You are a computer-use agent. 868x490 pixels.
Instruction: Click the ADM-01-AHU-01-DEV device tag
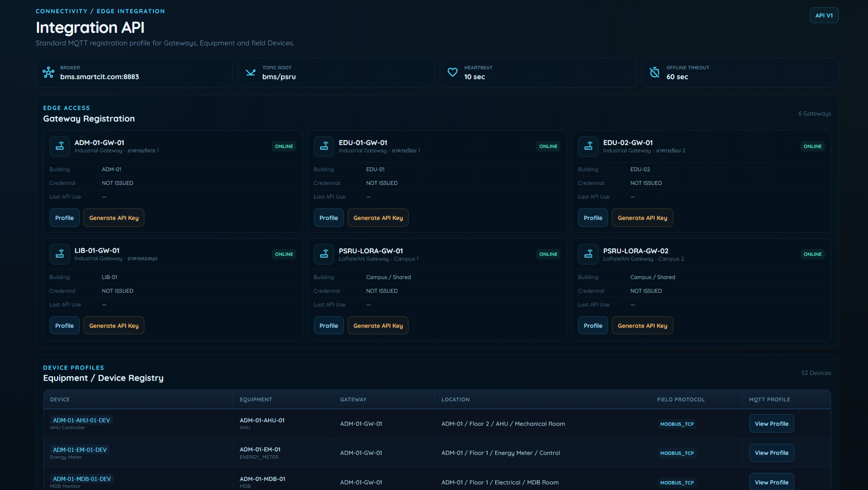81,420
